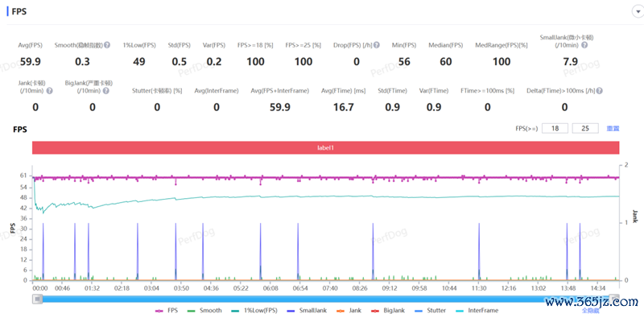Click the SmallJank spike near 11:30

point(479,251)
